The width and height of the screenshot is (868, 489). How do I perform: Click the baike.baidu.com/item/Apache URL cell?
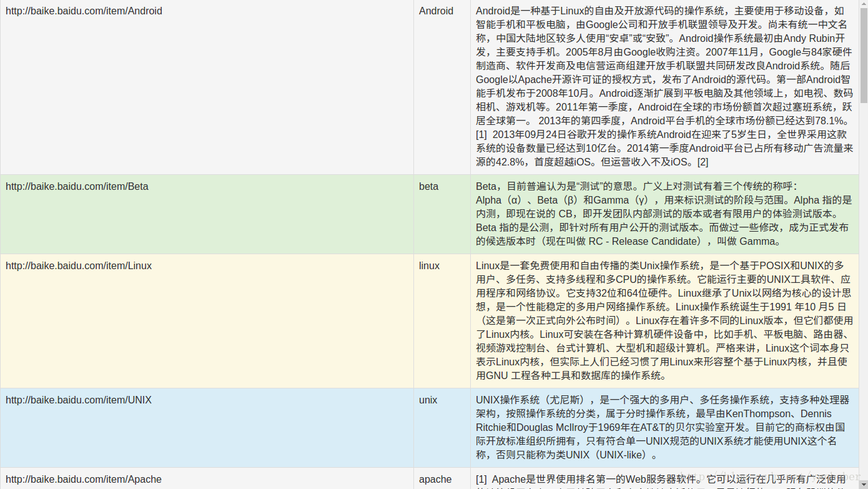[207, 478]
